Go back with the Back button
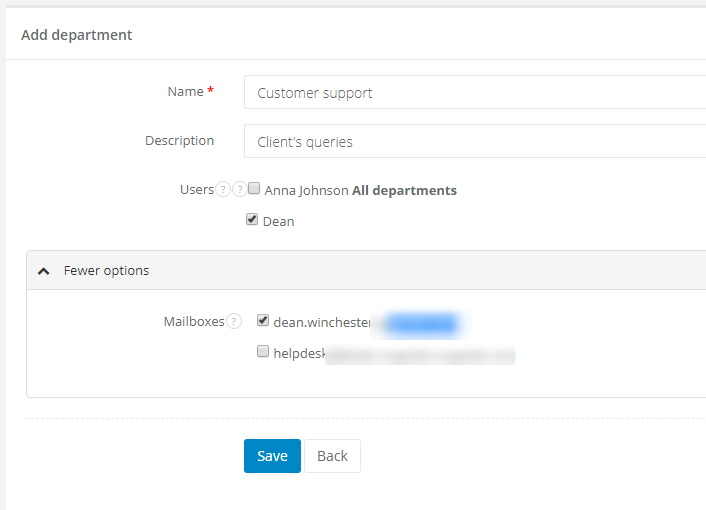Image resolution: width=706 pixels, height=510 pixels. point(332,456)
